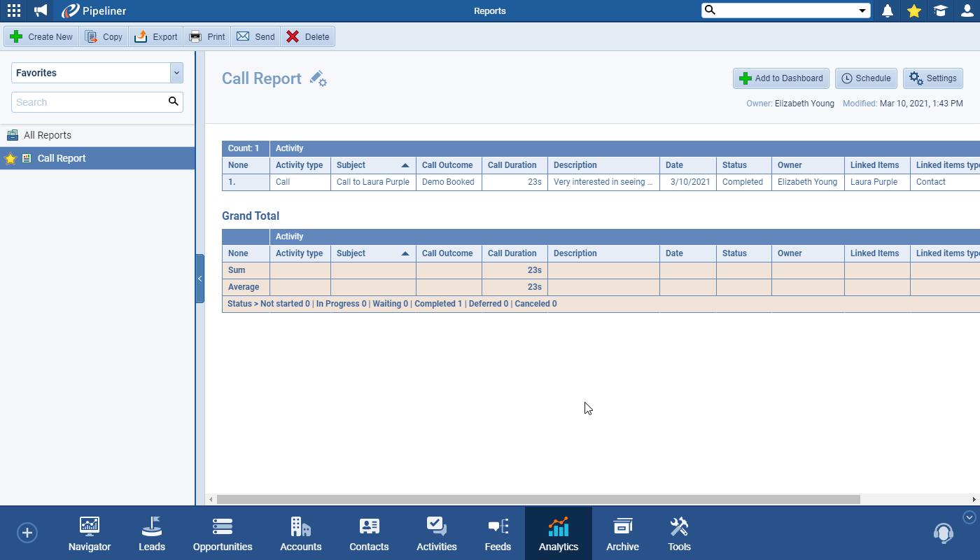Expand the Favorites dropdown
Image resolution: width=980 pixels, height=560 pixels.
tap(176, 73)
